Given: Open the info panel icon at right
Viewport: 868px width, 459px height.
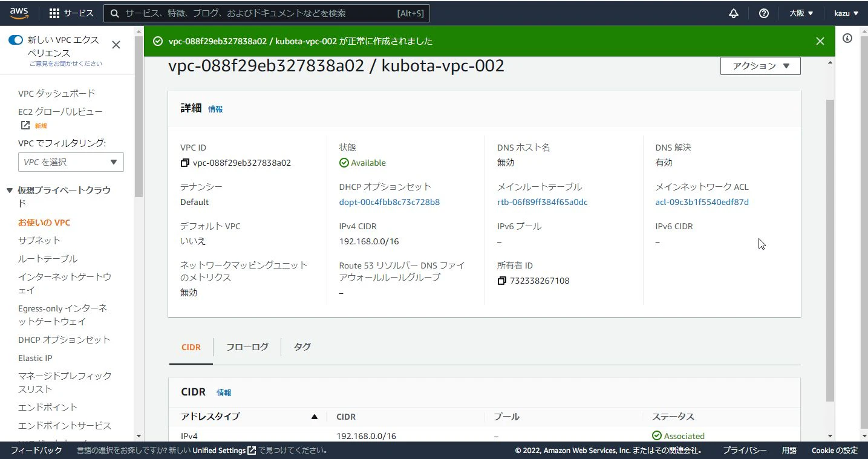Looking at the screenshot, I should coord(847,38).
